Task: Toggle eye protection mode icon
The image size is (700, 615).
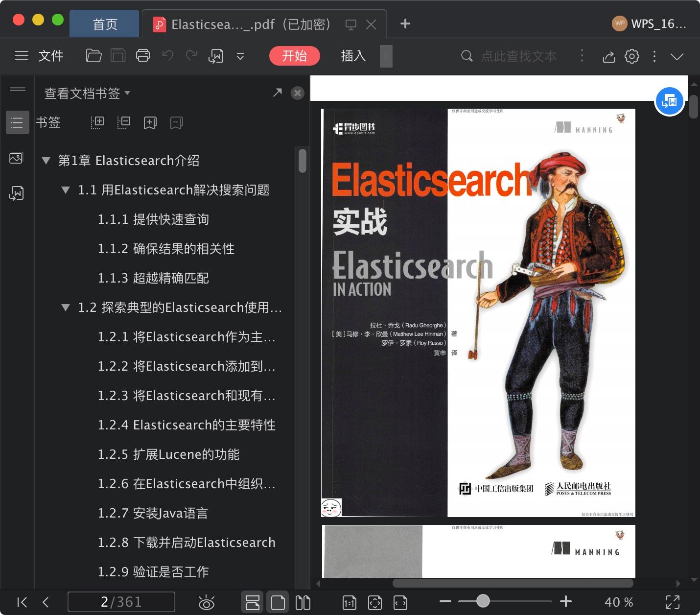Action: (x=207, y=602)
